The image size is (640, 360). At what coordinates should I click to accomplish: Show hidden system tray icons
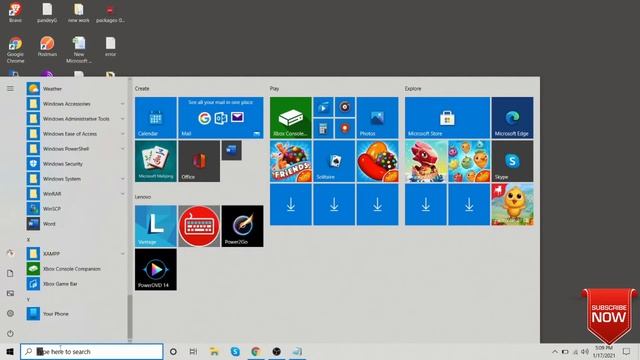(555, 351)
